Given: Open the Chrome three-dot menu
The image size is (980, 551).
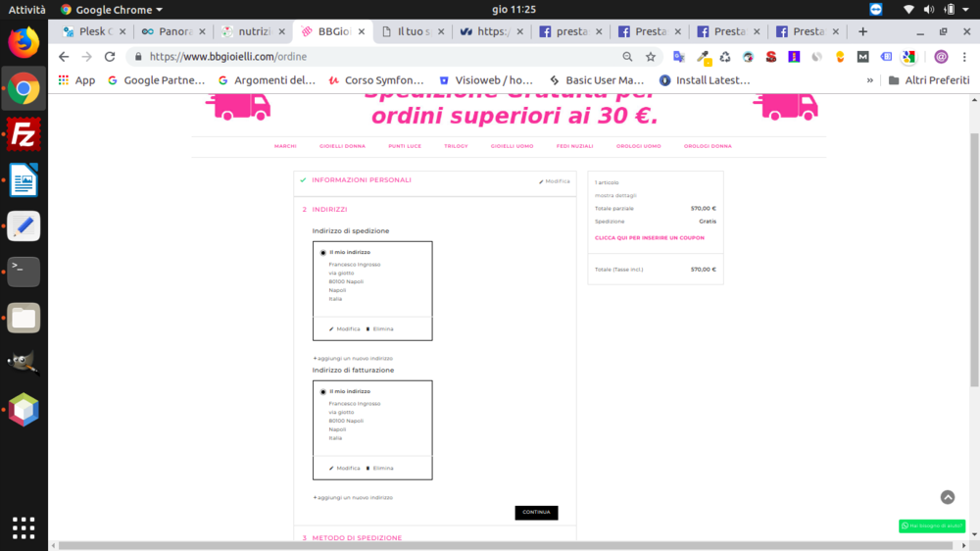Looking at the screenshot, I should tap(964, 57).
